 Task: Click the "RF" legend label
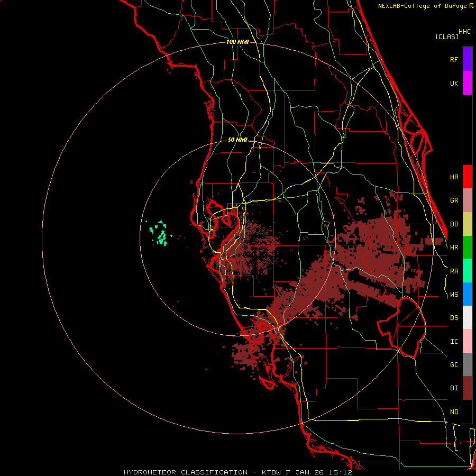[454, 59]
